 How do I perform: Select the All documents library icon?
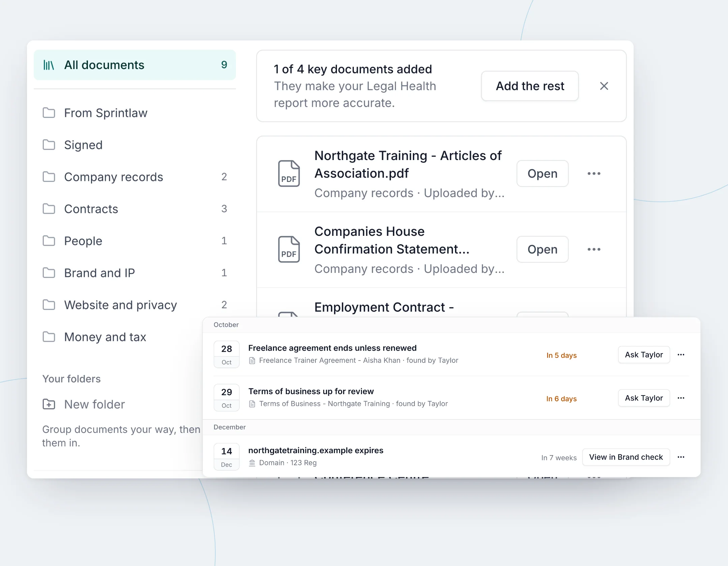pyautogui.click(x=49, y=65)
